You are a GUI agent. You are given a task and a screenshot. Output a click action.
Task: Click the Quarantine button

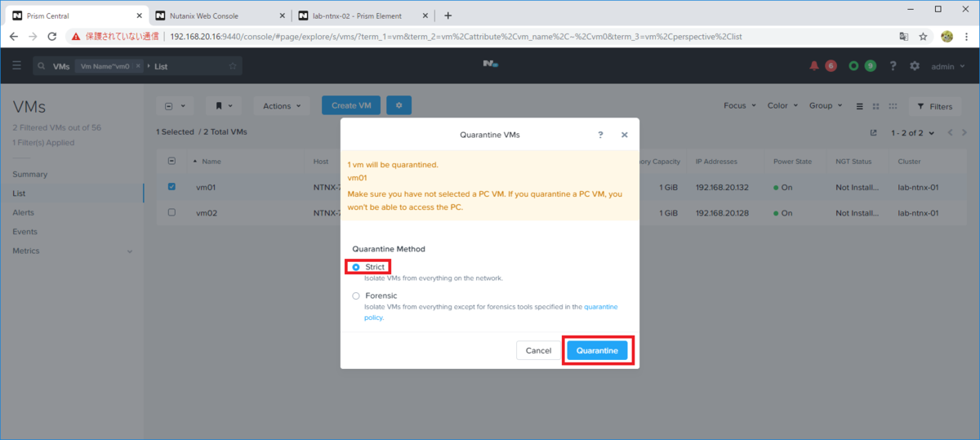click(597, 350)
